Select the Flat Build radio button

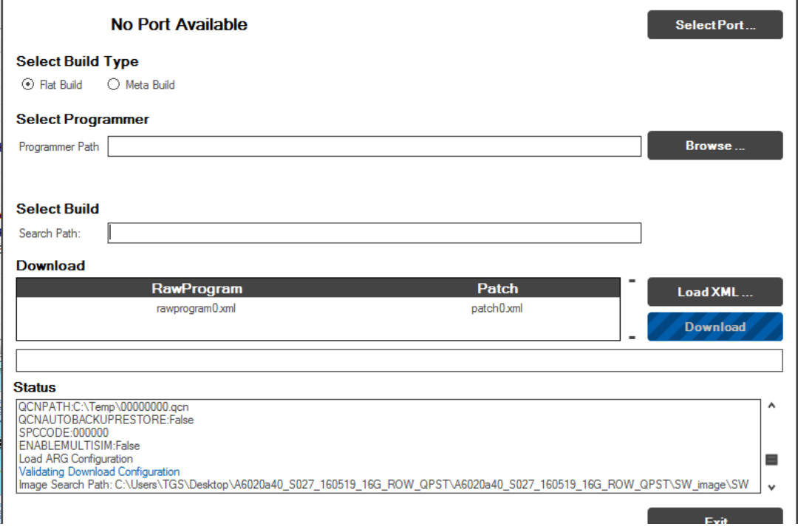click(28, 85)
